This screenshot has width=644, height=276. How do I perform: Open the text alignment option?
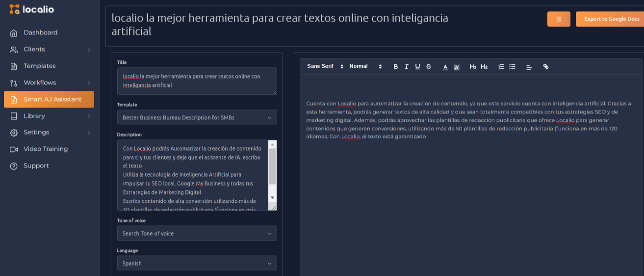point(529,67)
